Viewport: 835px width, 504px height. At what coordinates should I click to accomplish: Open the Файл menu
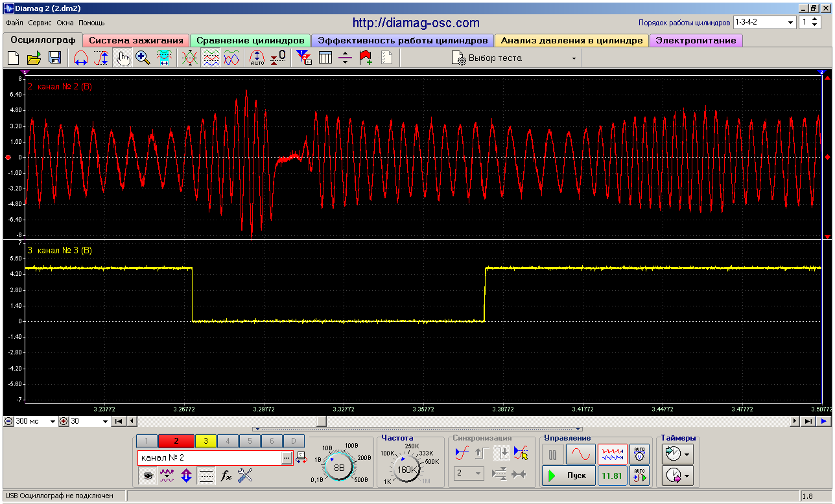pos(15,23)
